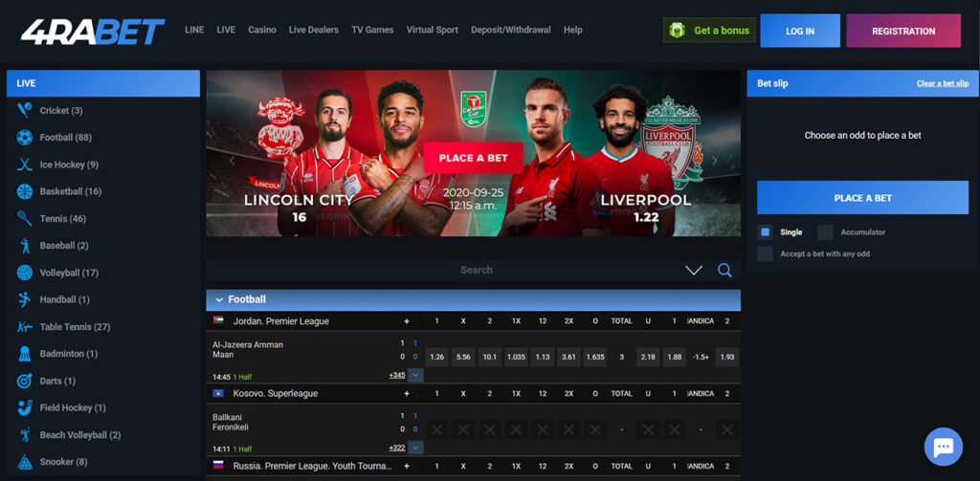Select the Tennis racket icon
The width and height of the screenshot is (980, 481).
(x=24, y=219)
